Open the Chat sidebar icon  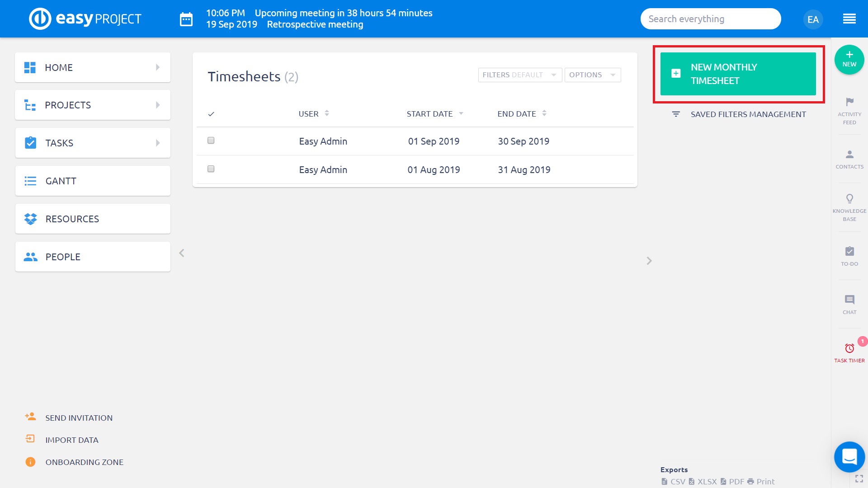pos(849,300)
